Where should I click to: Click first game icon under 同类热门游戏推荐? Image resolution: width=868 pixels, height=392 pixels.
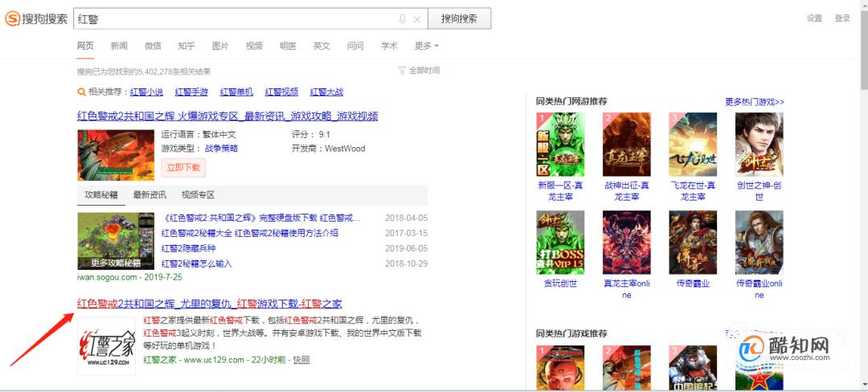[x=560, y=368]
